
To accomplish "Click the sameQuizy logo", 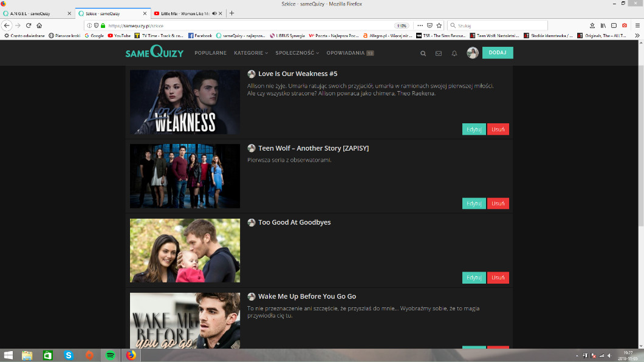I will pos(154,53).
